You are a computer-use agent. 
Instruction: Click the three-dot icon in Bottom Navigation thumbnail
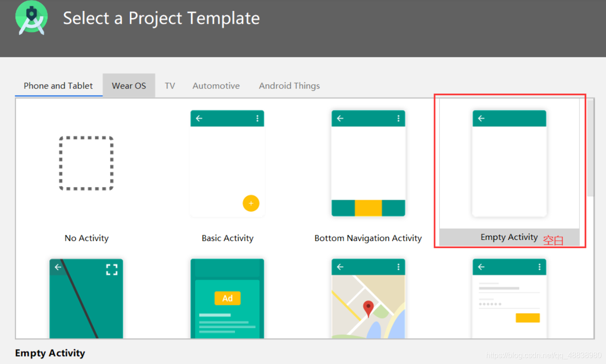(x=398, y=118)
